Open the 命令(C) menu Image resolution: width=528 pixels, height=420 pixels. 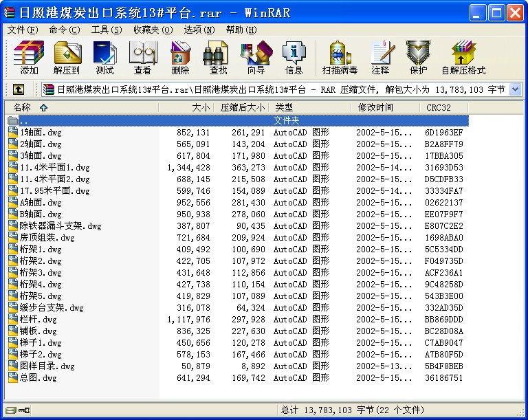[65, 30]
